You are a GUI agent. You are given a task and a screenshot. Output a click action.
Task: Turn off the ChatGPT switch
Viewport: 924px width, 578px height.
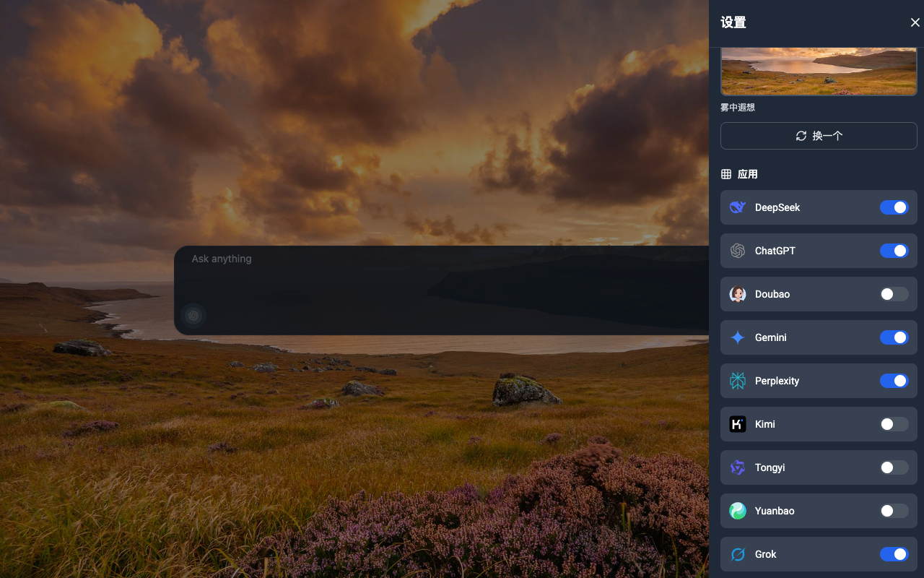coord(894,251)
